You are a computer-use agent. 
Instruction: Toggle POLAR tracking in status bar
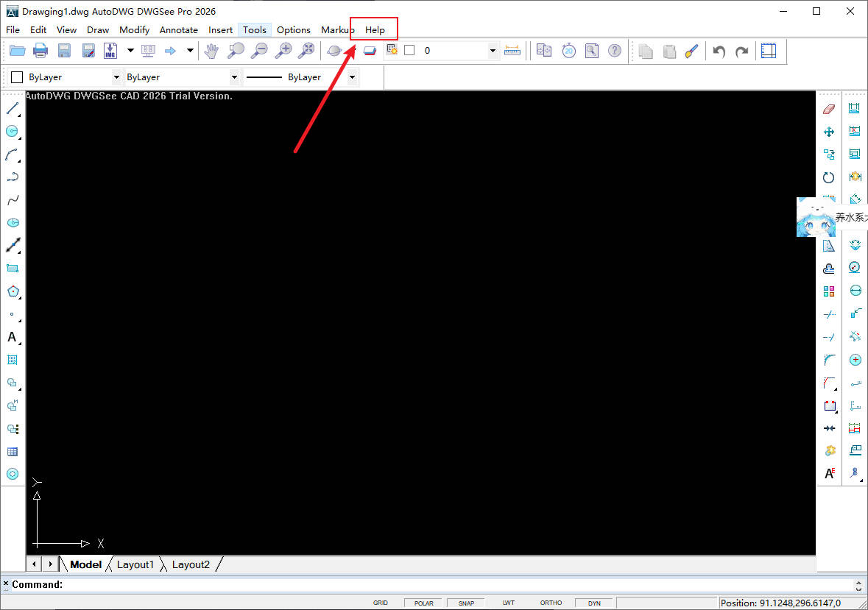click(423, 603)
